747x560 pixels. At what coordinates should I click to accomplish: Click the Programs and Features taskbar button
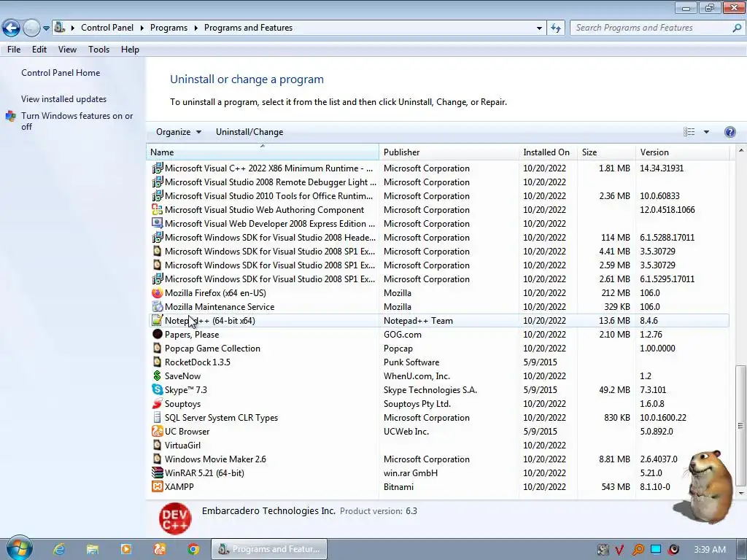(269, 549)
